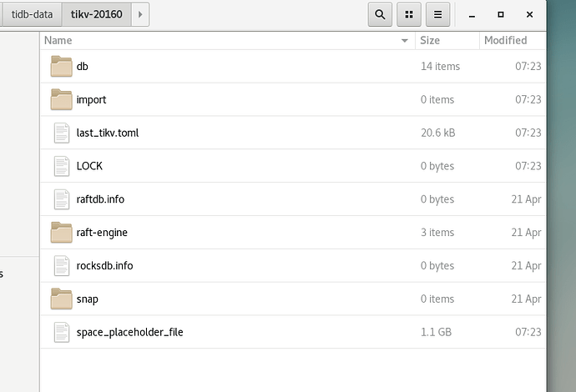
Task: Click the snap folder icon
Action: 61,299
